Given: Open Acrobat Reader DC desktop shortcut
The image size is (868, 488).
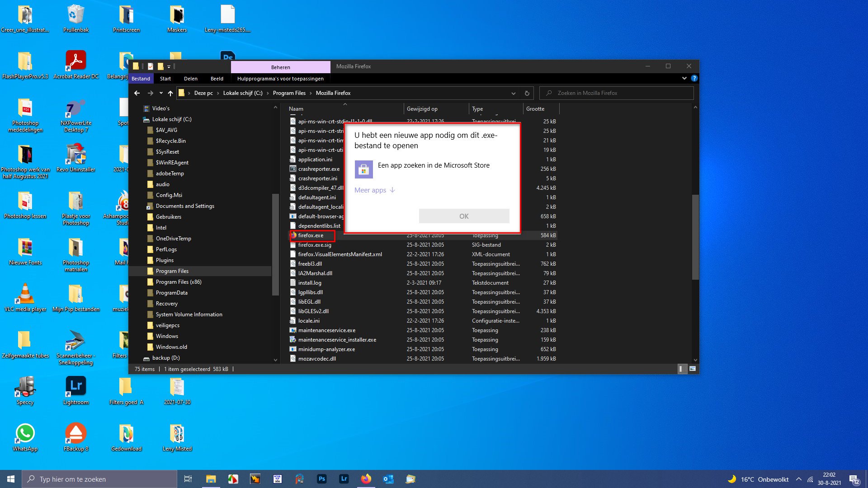Looking at the screenshot, I should click(x=75, y=64).
